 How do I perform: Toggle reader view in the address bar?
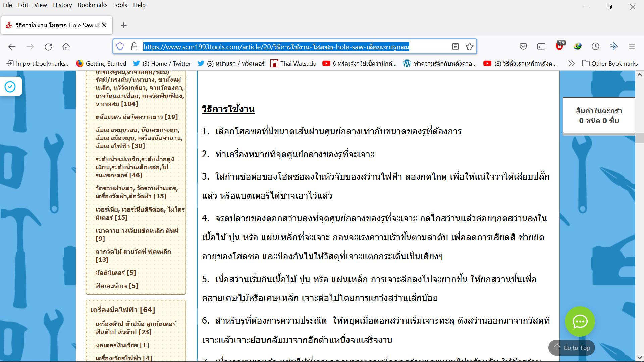pos(455,47)
